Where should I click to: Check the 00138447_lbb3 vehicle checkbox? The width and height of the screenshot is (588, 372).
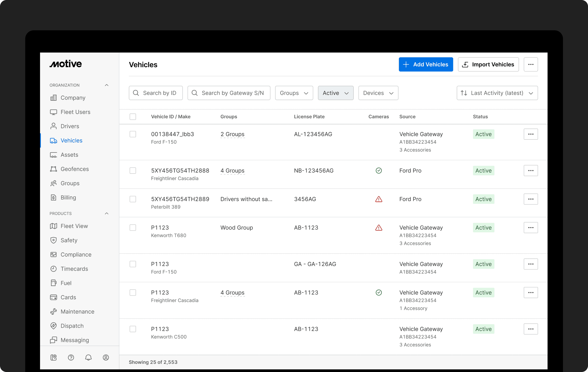tap(133, 134)
